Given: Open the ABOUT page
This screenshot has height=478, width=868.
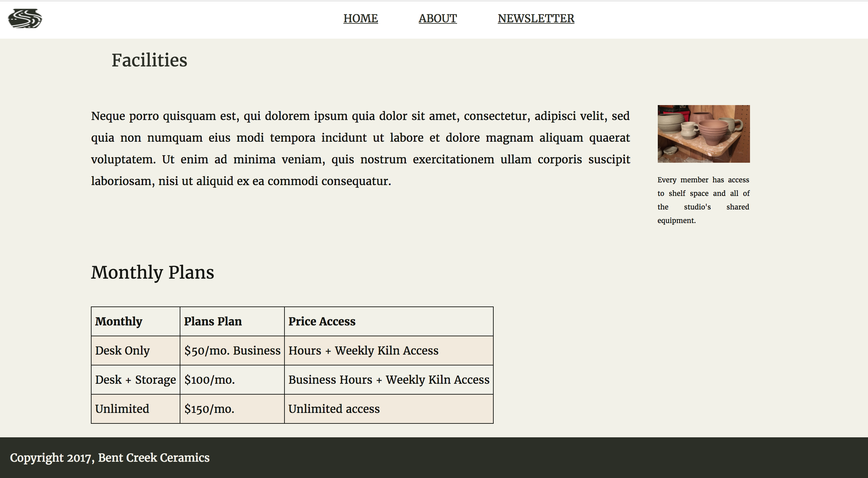Looking at the screenshot, I should pos(438,19).
